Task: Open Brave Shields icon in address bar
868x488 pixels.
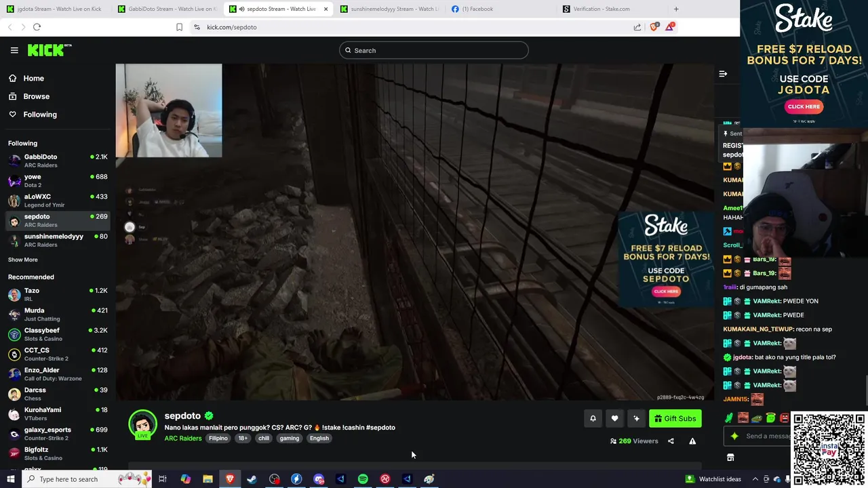Action: (654, 27)
